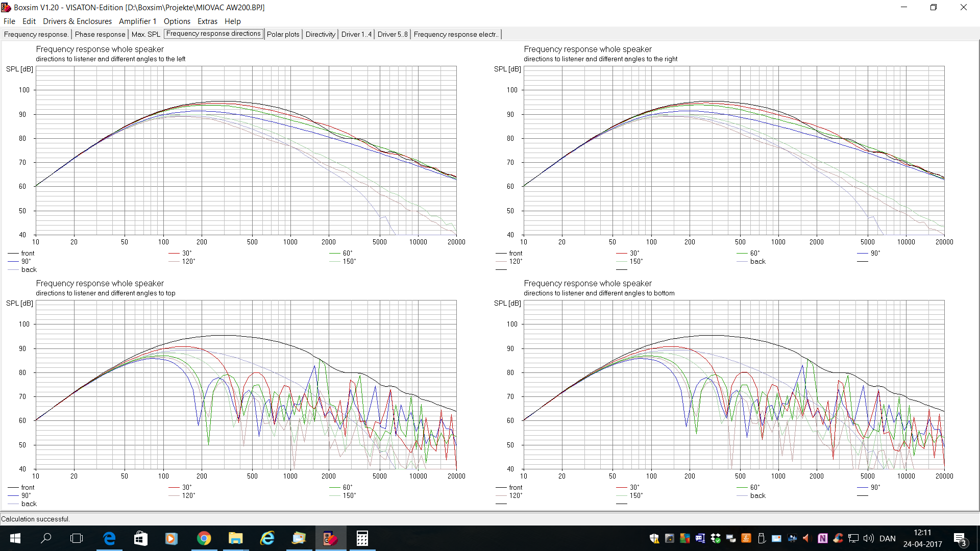Screen dimensions: 980x551
Task: Open the media player taskbar icon
Action: click(x=171, y=538)
